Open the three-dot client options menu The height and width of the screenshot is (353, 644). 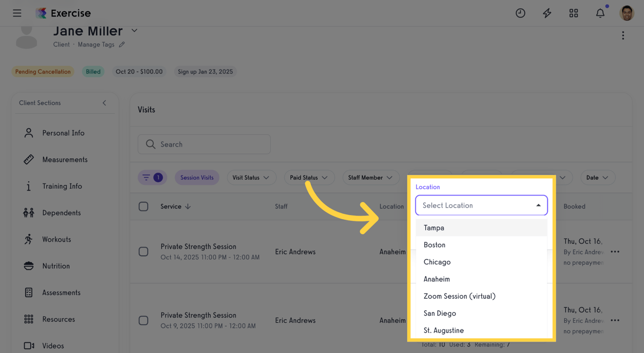(x=623, y=36)
